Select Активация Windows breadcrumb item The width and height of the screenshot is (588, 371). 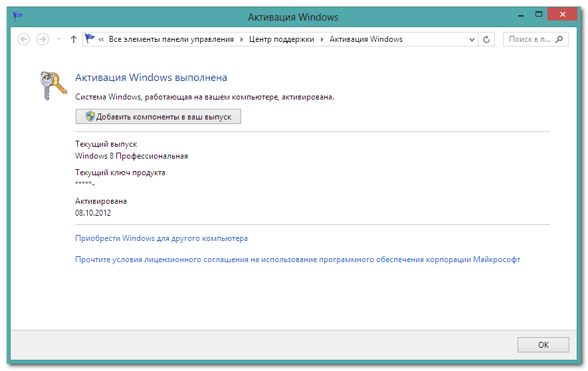[x=365, y=39]
